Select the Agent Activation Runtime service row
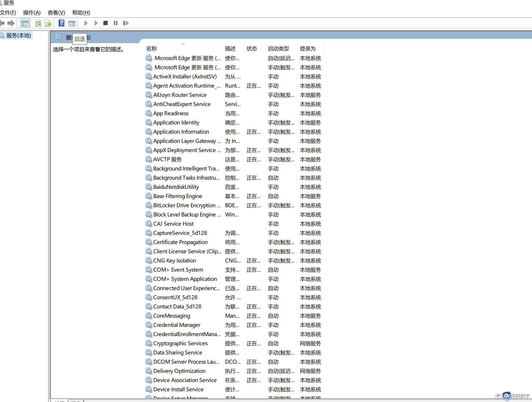 tap(234, 86)
